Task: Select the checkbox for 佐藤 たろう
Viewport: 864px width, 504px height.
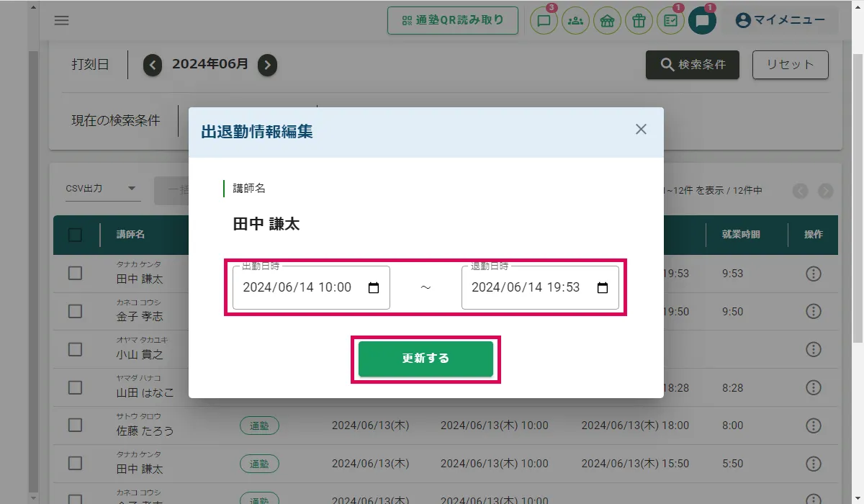Action: pos(75,426)
